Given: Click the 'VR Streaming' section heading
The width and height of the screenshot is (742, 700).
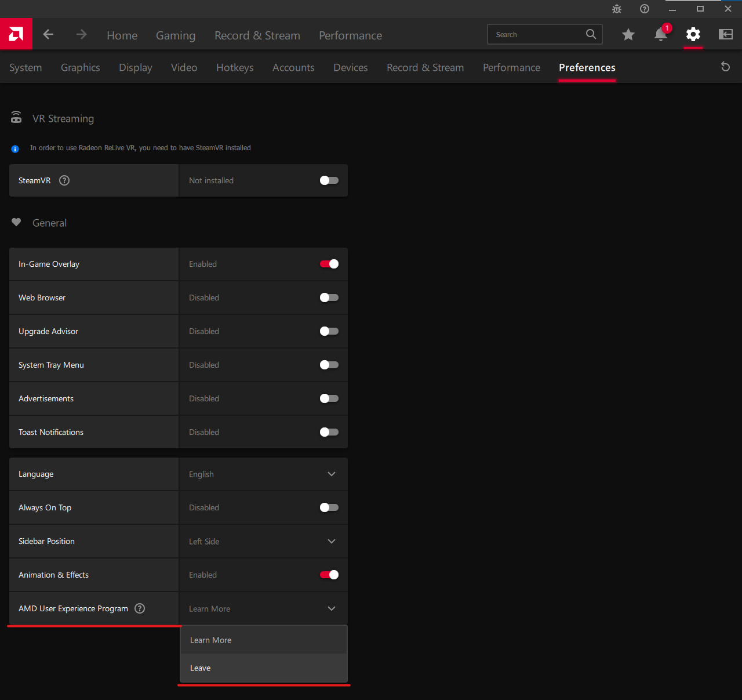Looking at the screenshot, I should click(x=63, y=118).
